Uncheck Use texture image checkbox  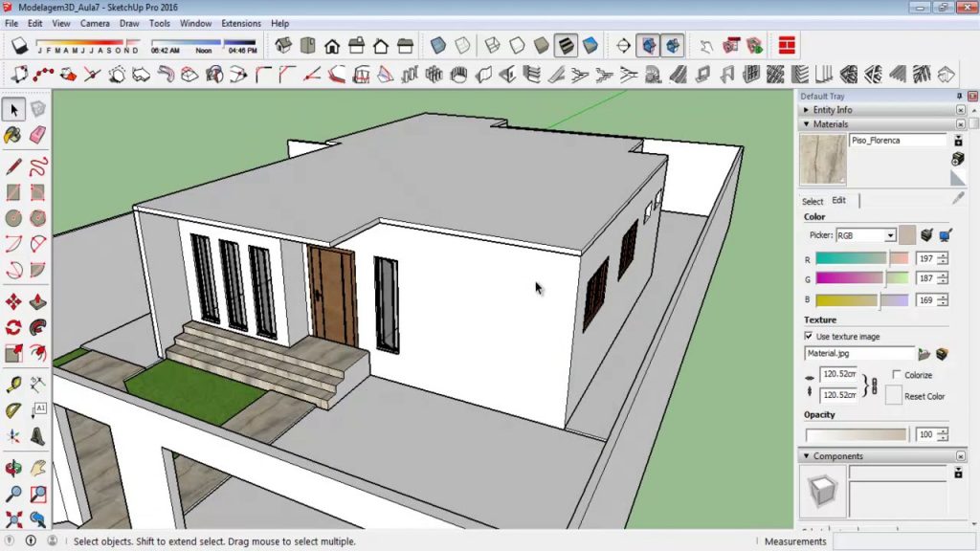[809, 337]
